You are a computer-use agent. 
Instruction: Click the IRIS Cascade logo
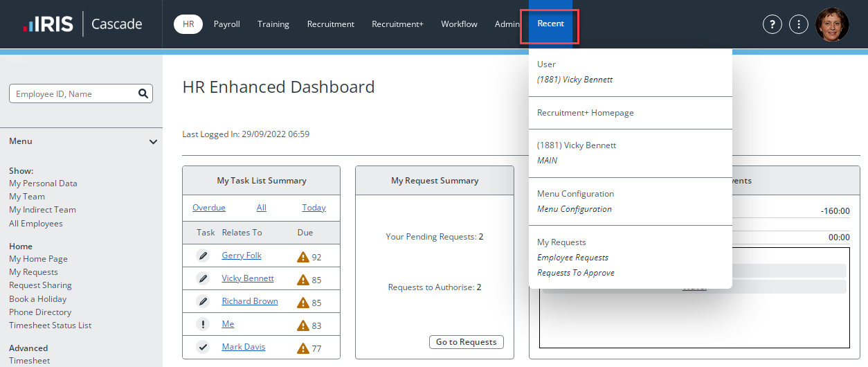[82, 24]
